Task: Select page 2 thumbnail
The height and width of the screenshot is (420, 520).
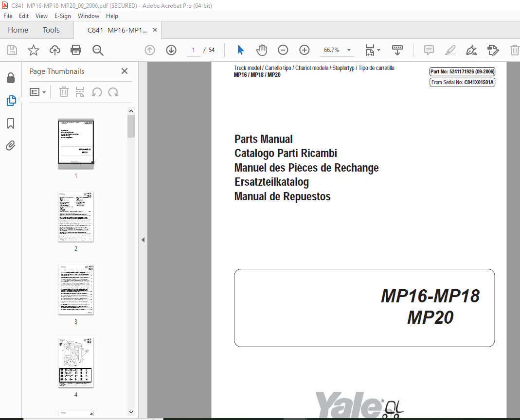Action: click(x=76, y=216)
